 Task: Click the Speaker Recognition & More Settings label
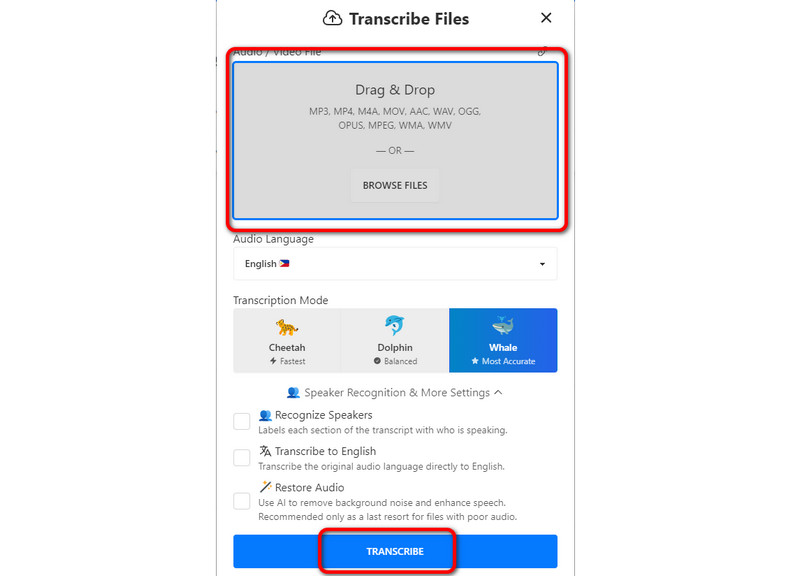tap(397, 392)
